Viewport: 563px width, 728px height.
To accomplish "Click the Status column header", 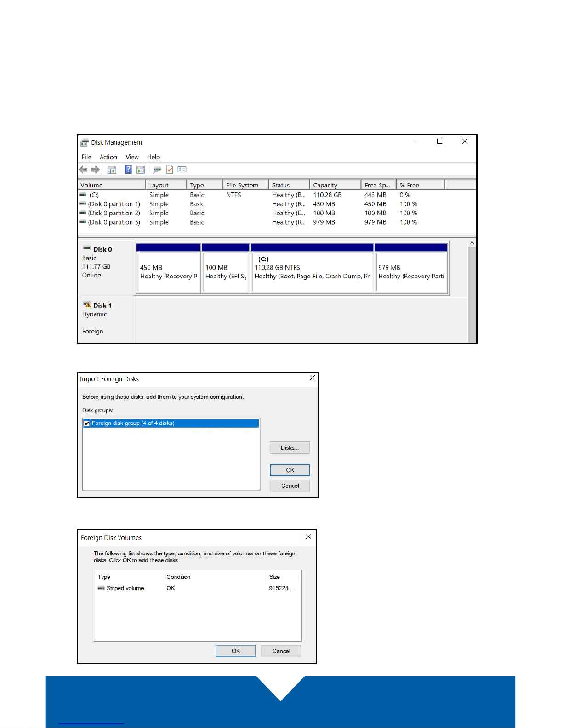I will (x=289, y=185).
